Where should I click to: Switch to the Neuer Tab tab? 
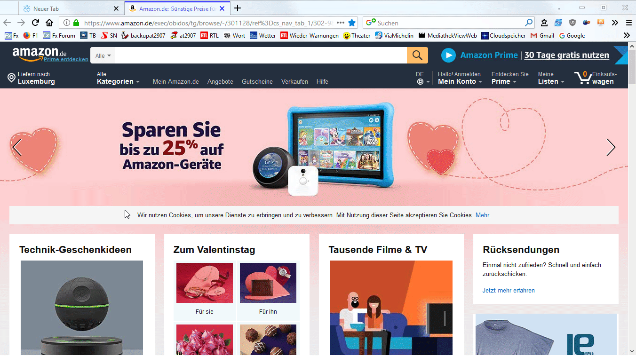(71, 8)
